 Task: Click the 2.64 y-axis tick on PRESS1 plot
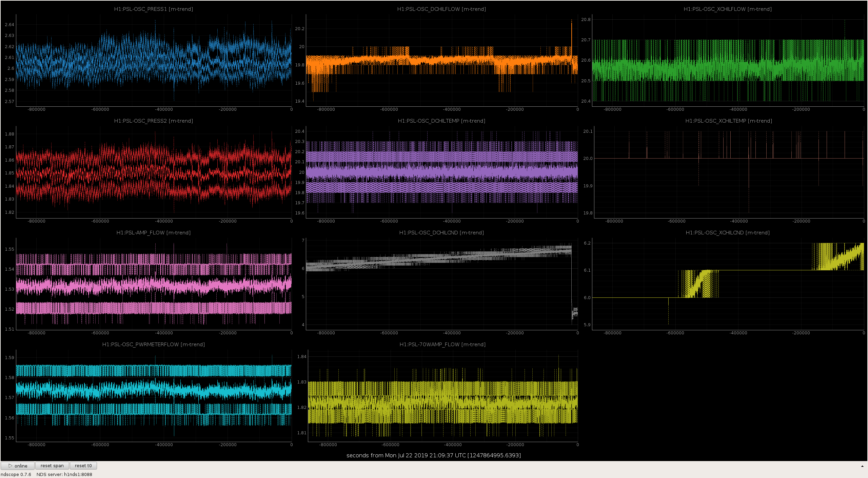(9, 25)
